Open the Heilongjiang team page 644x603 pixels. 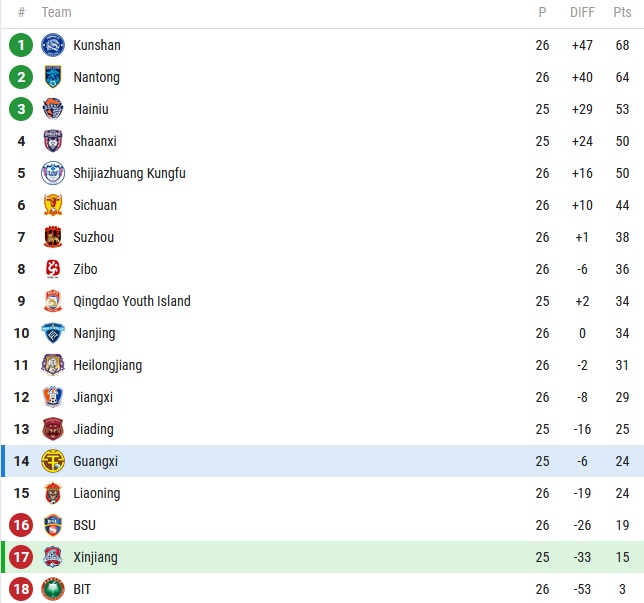click(x=107, y=365)
